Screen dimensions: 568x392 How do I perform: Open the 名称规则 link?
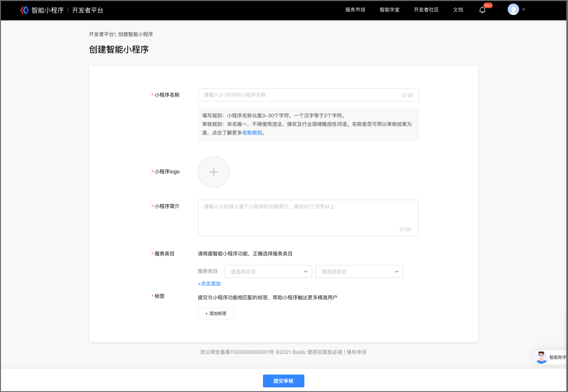coord(252,133)
